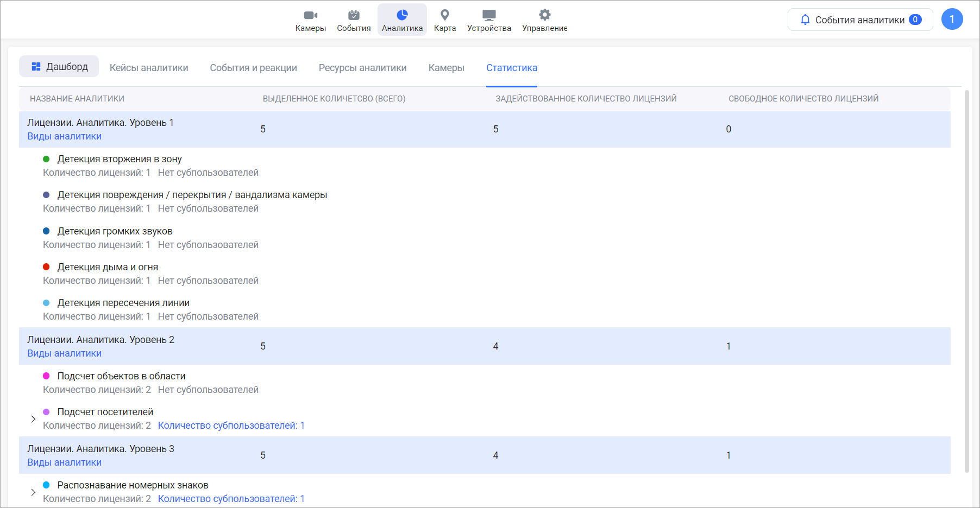Click subuser count link for Подсчет посетителей
The height and width of the screenshot is (508, 980).
(231, 426)
